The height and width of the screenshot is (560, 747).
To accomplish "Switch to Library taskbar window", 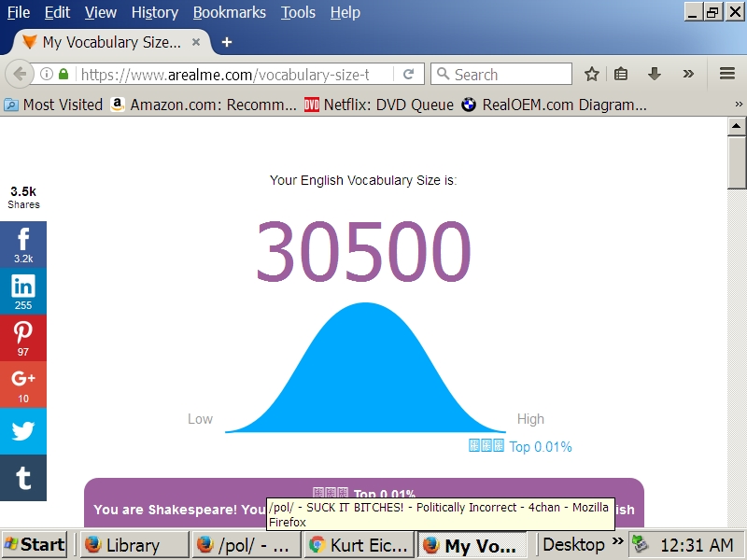I will tap(134, 545).
